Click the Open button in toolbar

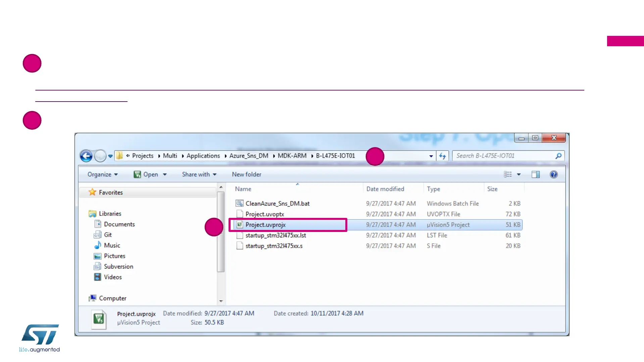146,174
